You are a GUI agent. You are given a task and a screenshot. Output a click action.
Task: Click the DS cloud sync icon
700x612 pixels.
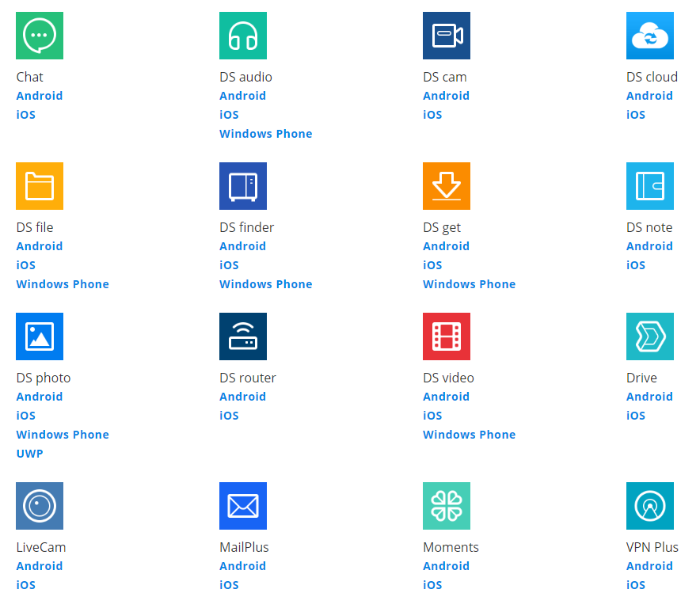[650, 36]
